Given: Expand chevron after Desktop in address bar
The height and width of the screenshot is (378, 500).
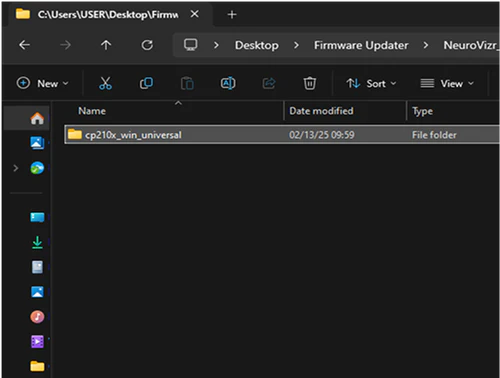Looking at the screenshot, I should tap(296, 45).
